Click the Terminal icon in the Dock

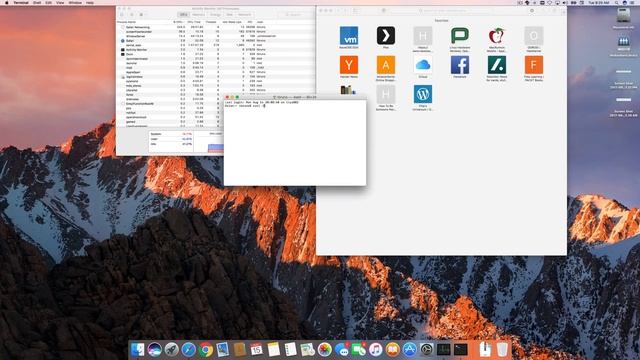pos(461,350)
